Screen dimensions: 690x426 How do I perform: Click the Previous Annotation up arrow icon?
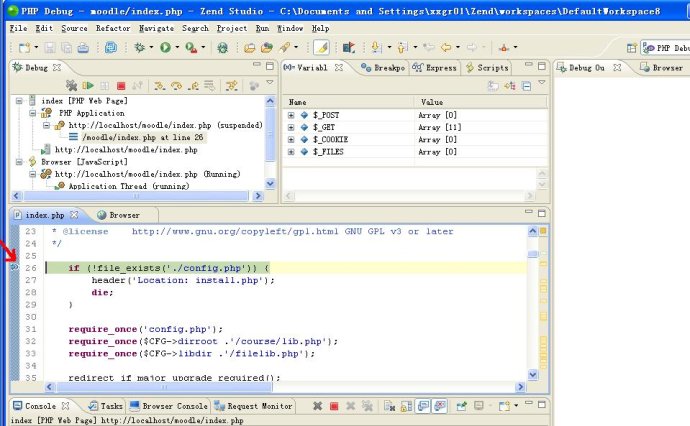coord(402,47)
